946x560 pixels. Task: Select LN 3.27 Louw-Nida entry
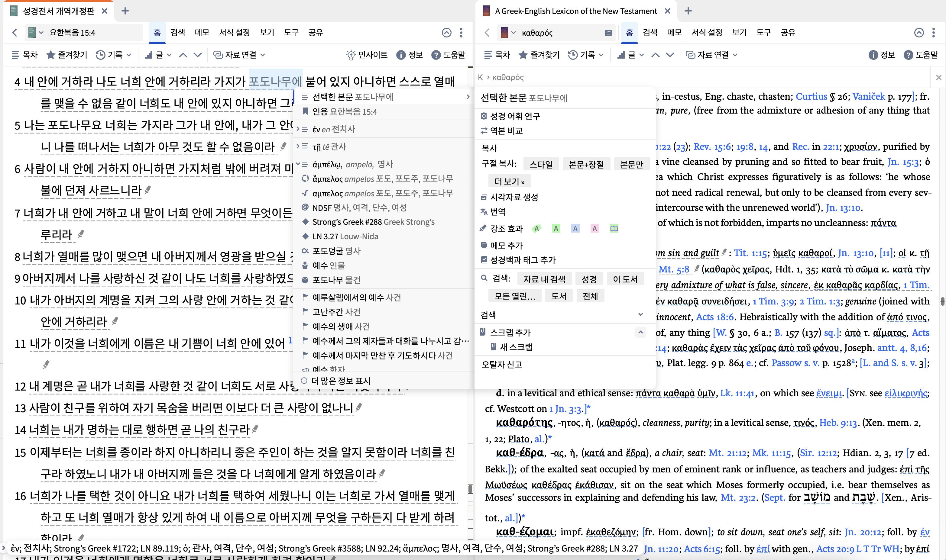(384, 236)
